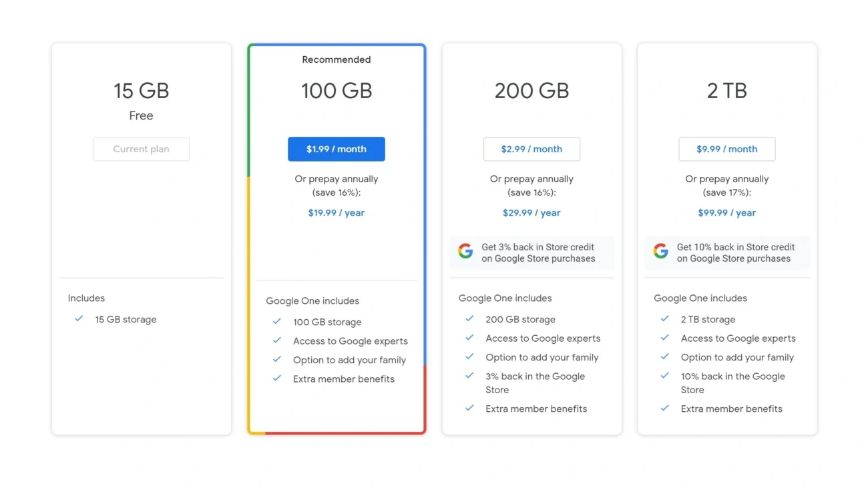Select the $99.99 / year prepay option

[726, 212]
